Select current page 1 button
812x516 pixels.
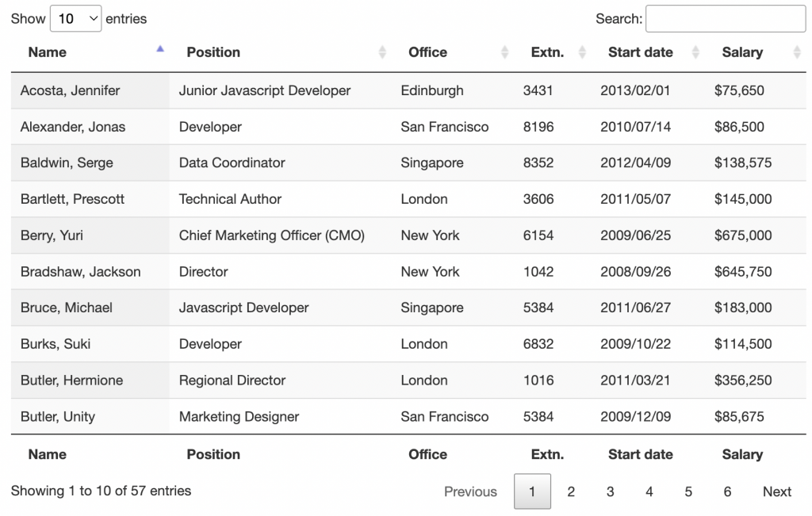click(x=532, y=491)
